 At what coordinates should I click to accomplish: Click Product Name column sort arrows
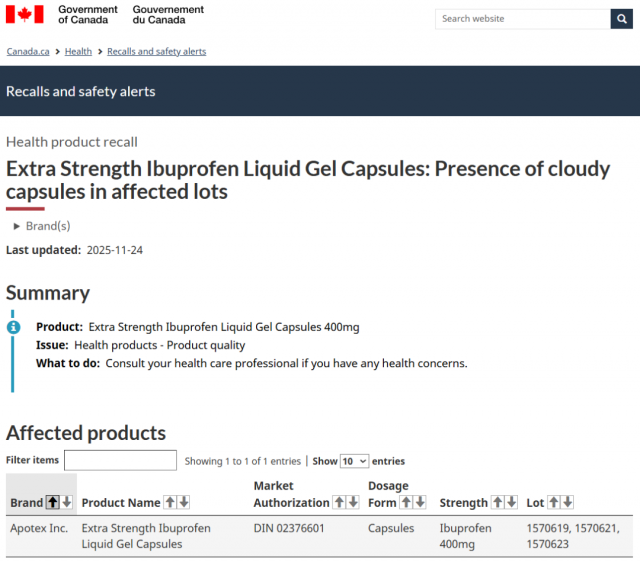[176, 502]
